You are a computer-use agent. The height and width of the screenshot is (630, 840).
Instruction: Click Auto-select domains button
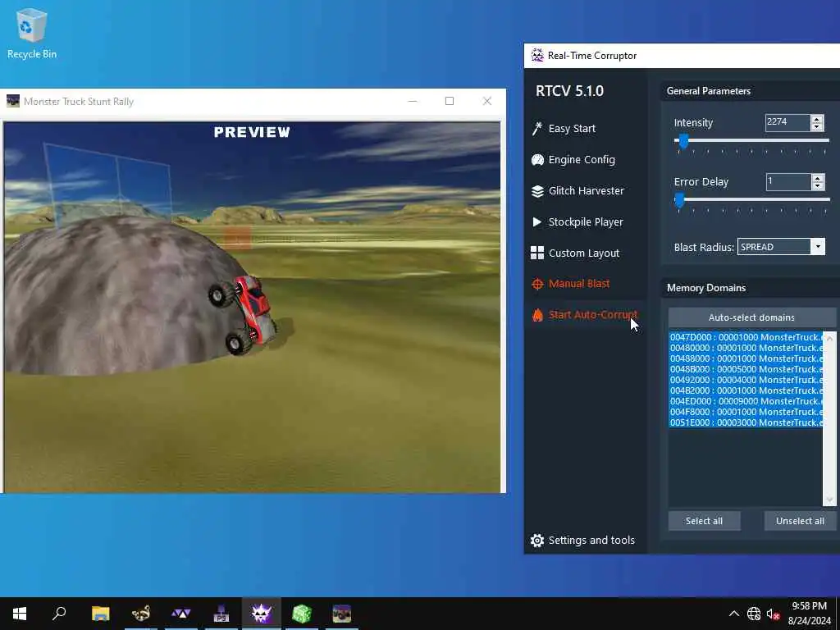(x=751, y=317)
